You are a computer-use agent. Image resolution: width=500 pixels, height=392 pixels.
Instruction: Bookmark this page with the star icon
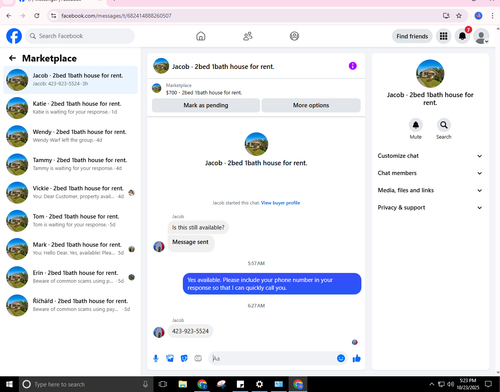459,16
